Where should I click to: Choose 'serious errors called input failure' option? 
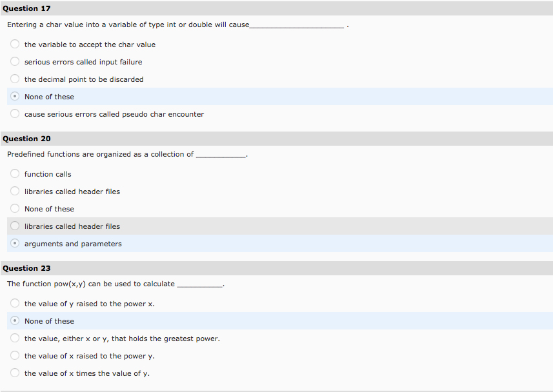(x=14, y=61)
